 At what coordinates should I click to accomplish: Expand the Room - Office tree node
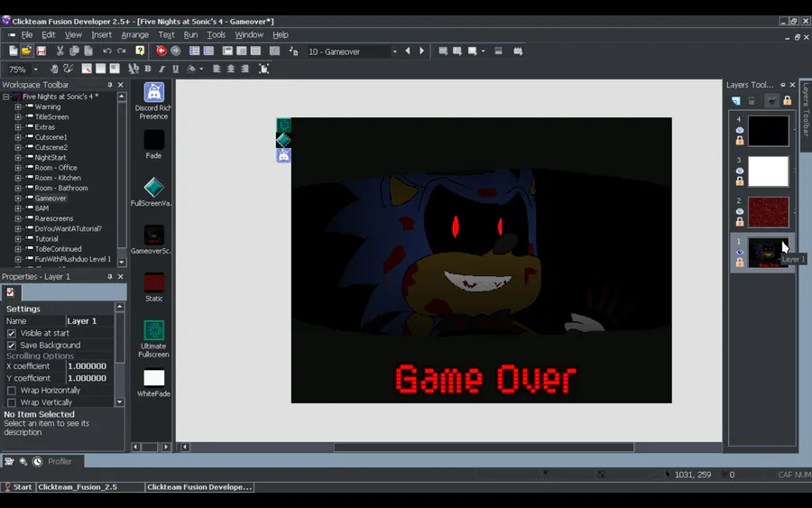coord(18,167)
